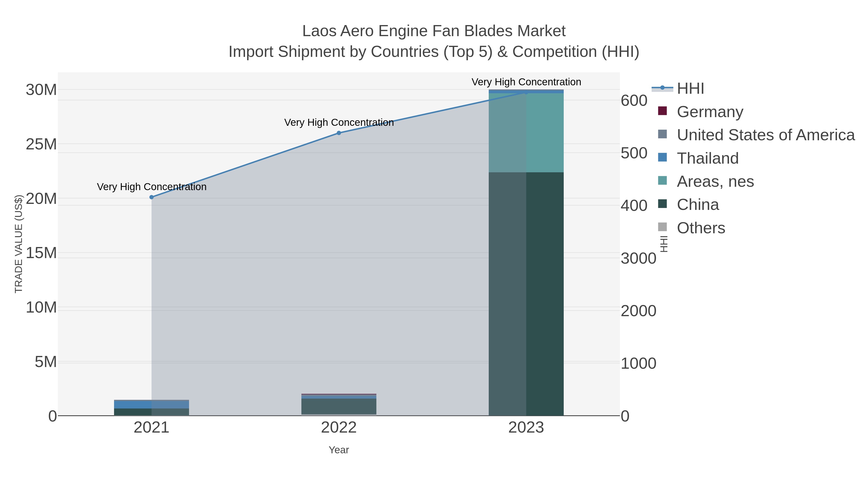
Task: Click the subtitle 'Import Shipment by Countries'
Action: pyautogui.click(x=334, y=52)
